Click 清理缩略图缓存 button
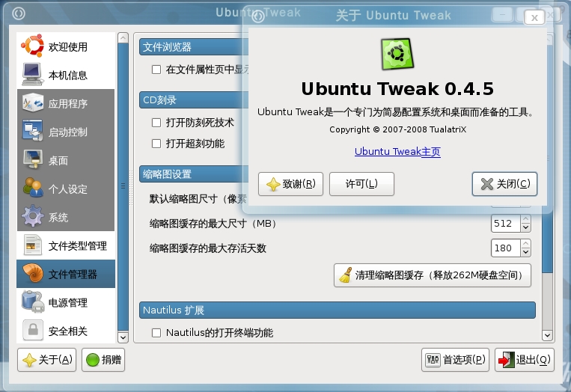Viewport: 571px width, 392px height. (433, 275)
